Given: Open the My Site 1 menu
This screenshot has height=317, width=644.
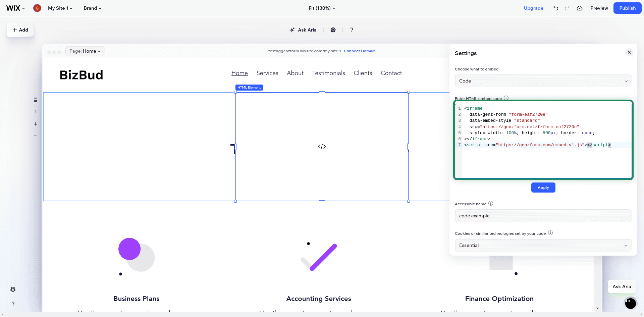Looking at the screenshot, I should [x=60, y=8].
